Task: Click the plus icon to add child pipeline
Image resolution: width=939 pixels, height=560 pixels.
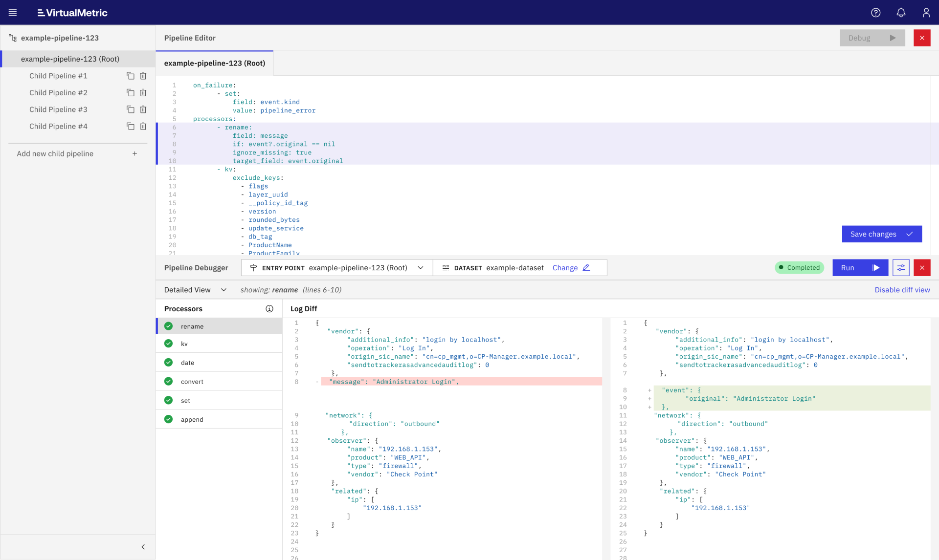Action: [134, 153]
